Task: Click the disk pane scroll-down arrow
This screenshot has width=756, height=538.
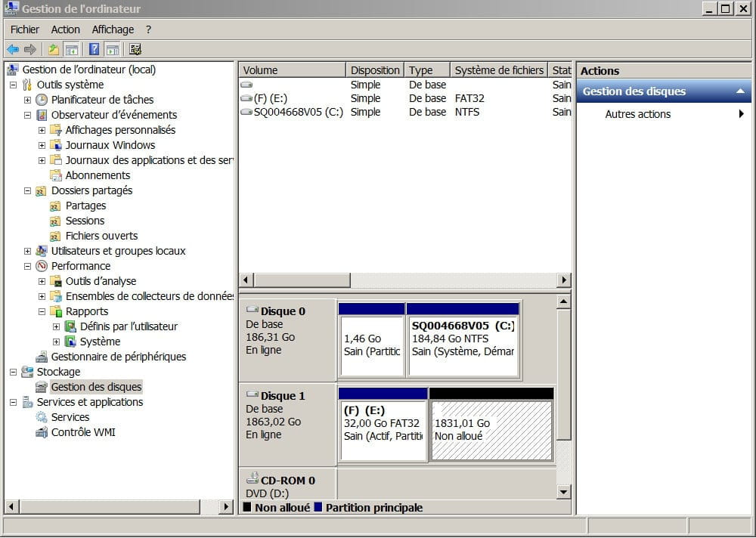Action: [563, 492]
